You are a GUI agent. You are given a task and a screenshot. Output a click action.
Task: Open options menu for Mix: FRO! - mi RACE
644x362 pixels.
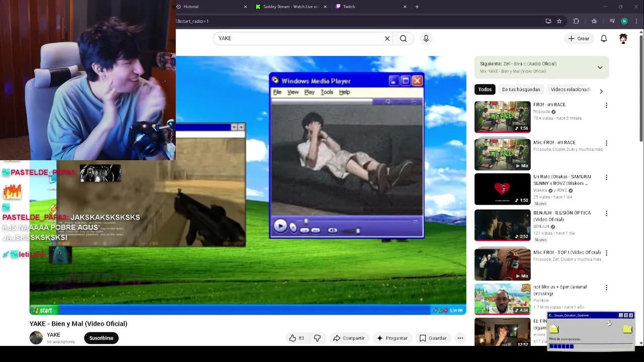[x=606, y=143]
